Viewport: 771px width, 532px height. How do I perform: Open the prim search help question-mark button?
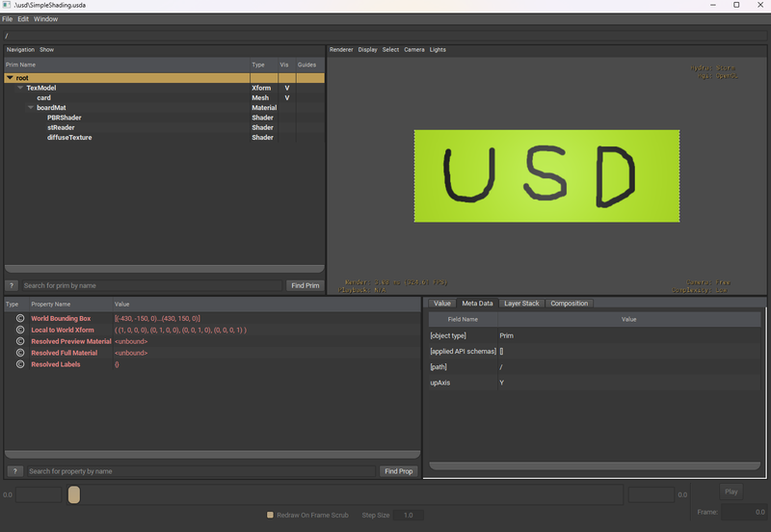(x=12, y=286)
